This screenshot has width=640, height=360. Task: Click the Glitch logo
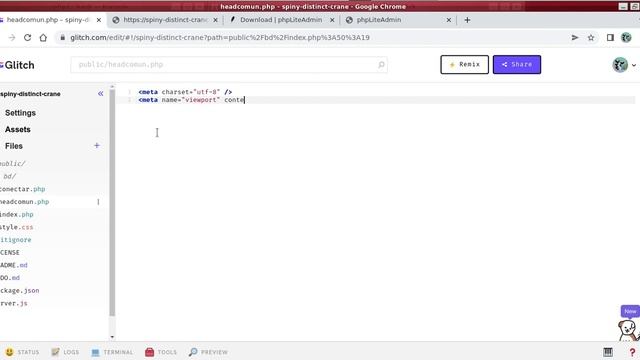pos(18,65)
